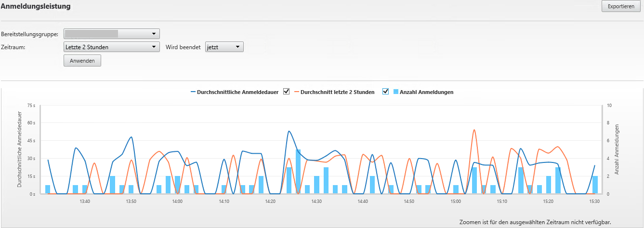Click the 75 s label on left axis
Viewport: 644px width, 228px height.
[x=31, y=105]
